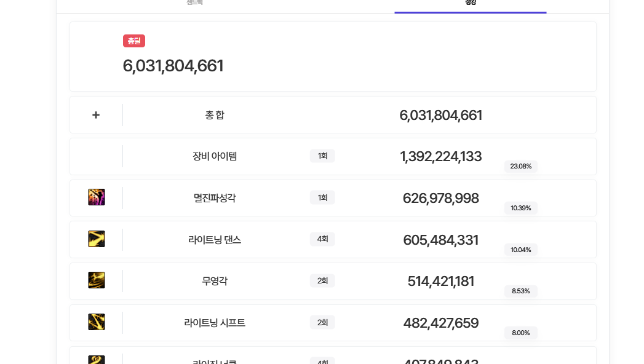Click the 무영각 skill icon

pos(97,280)
